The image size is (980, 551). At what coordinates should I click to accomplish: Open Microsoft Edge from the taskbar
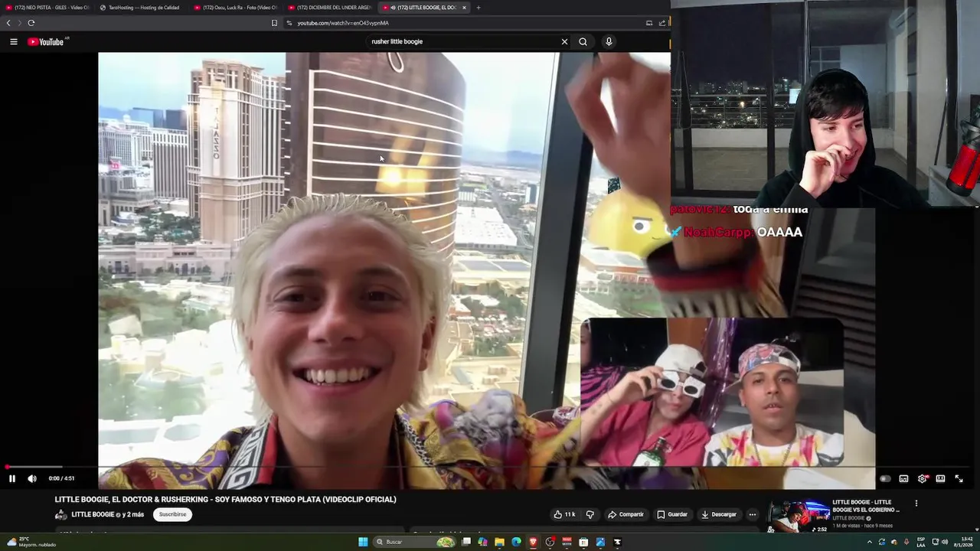516,542
